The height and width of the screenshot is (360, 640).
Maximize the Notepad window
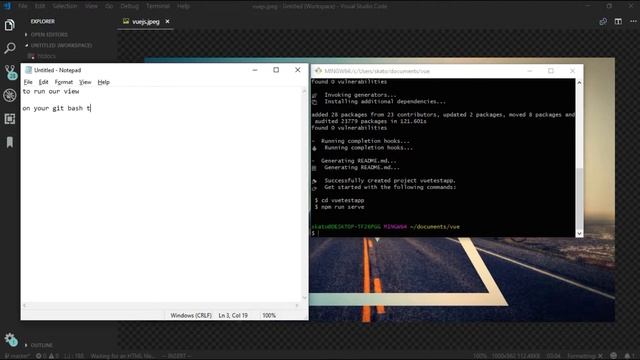(276, 70)
